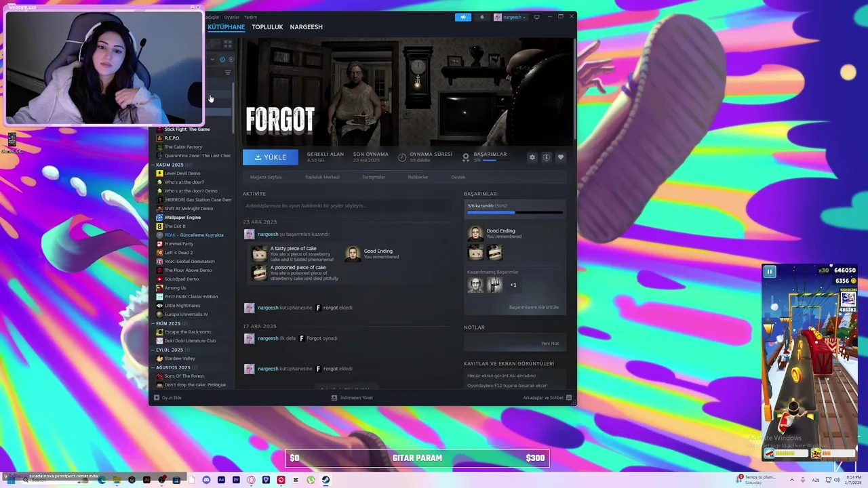The height and width of the screenshot is (488, 868).
Task: Click A poisoned piece of cake achievement
Action: [295, 273]
